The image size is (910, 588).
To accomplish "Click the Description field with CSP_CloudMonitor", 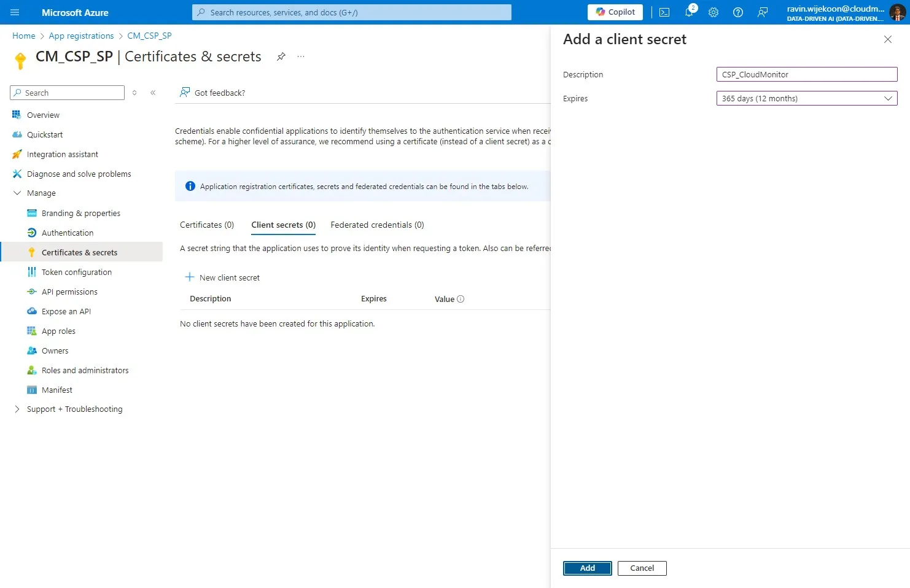I will (807, 74).
